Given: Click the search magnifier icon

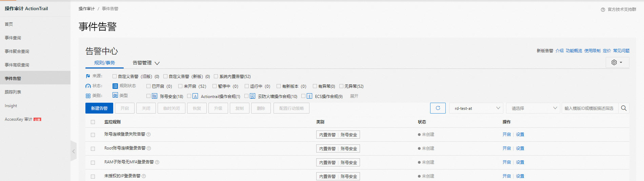Looking at the screenshot, I should (x=624, y=108).
